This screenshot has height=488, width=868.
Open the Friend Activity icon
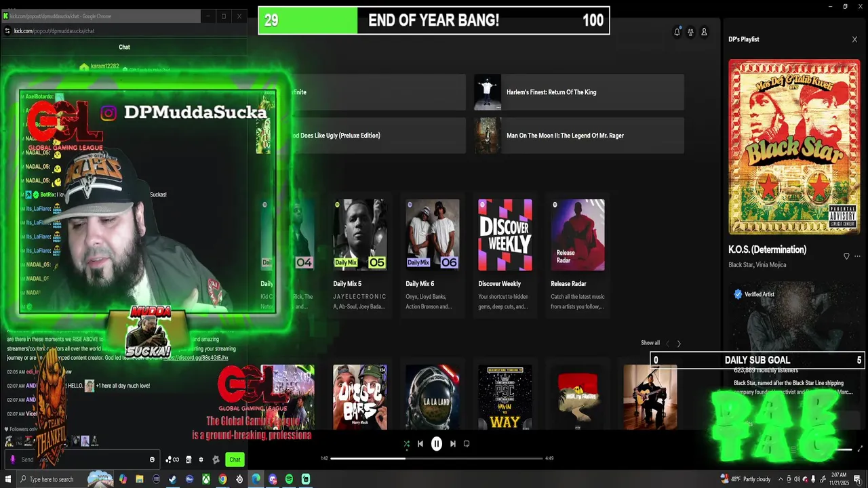[690, 32]
